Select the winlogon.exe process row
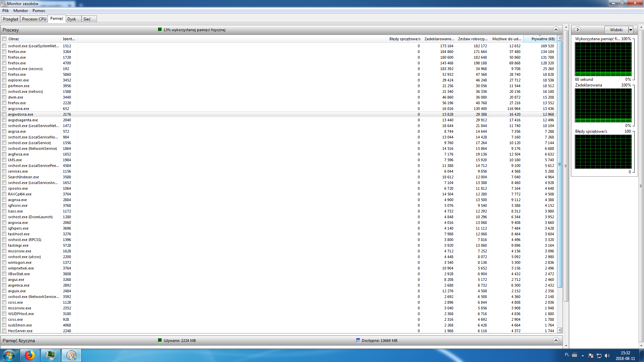Image resolution: width=644 pixels, height=362 pixels. pos(279,262)
